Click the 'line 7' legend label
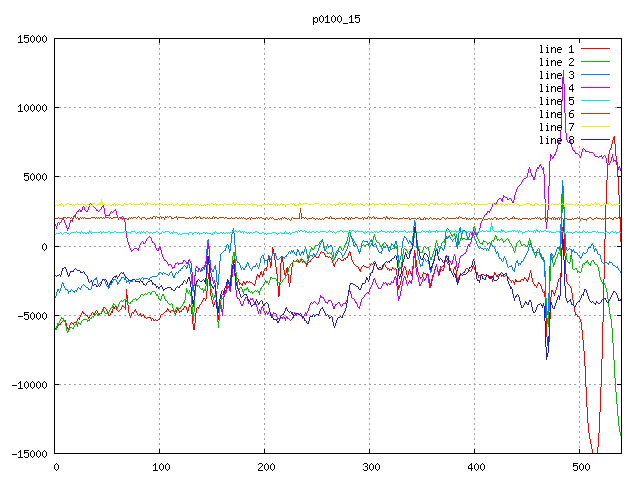Viewport: 640px width, 480px height. [x=556, y=127]
